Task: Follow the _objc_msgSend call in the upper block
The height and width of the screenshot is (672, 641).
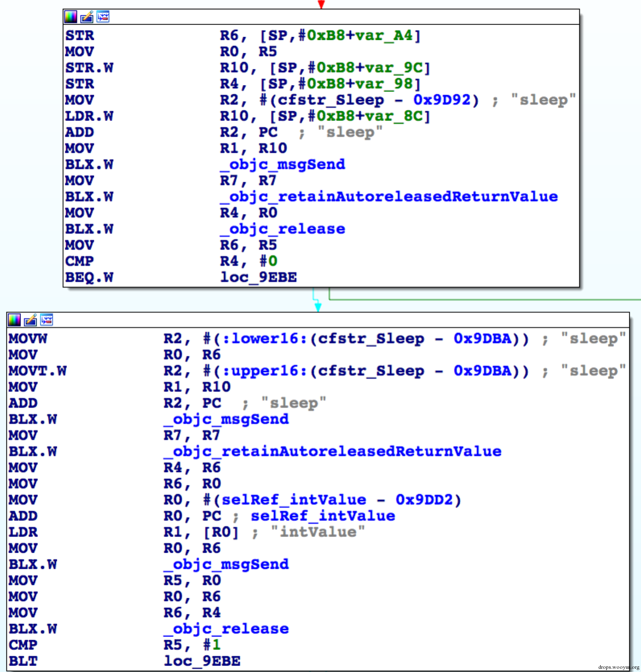Action: coord(283,164)
